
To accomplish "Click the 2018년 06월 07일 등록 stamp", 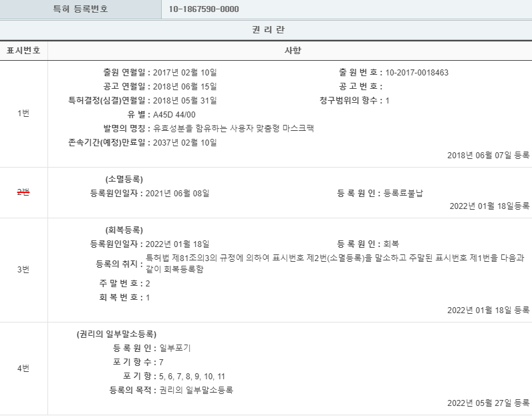I will click(x=488, y=156).
